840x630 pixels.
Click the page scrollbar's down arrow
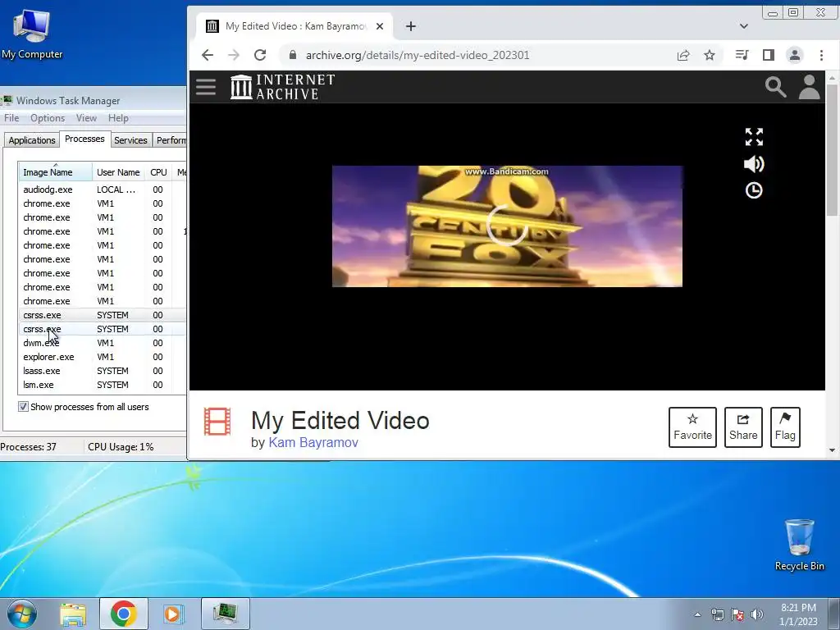[832, 450]
